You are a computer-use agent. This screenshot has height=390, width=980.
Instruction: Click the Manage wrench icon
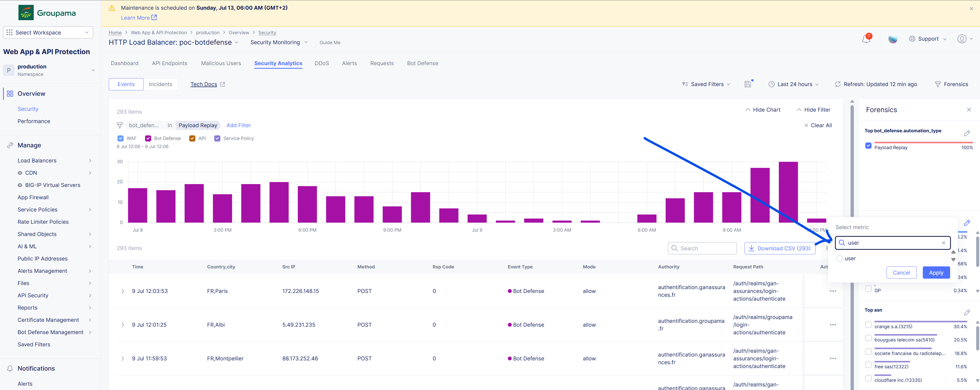coord(10,145)
